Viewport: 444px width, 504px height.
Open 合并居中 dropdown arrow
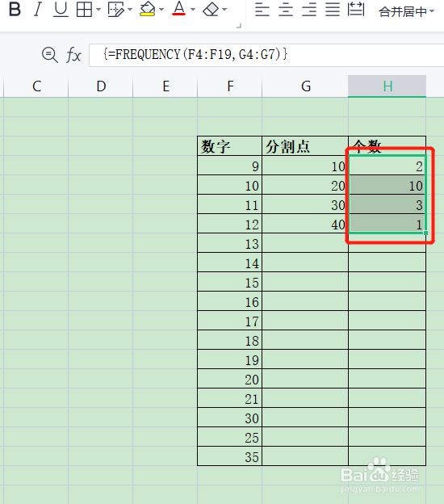[432, 11]
